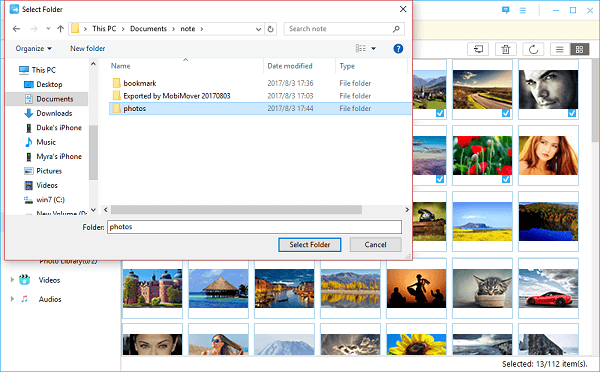
Task: Select the photos folder row
Action: pyautogui.click(x=260, y=108)
